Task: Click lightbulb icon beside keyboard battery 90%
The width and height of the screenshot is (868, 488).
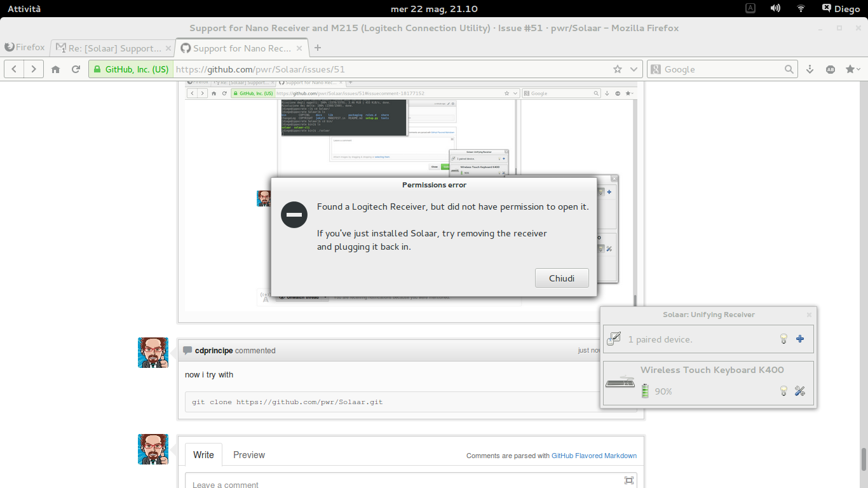Action: click(783, 391)
